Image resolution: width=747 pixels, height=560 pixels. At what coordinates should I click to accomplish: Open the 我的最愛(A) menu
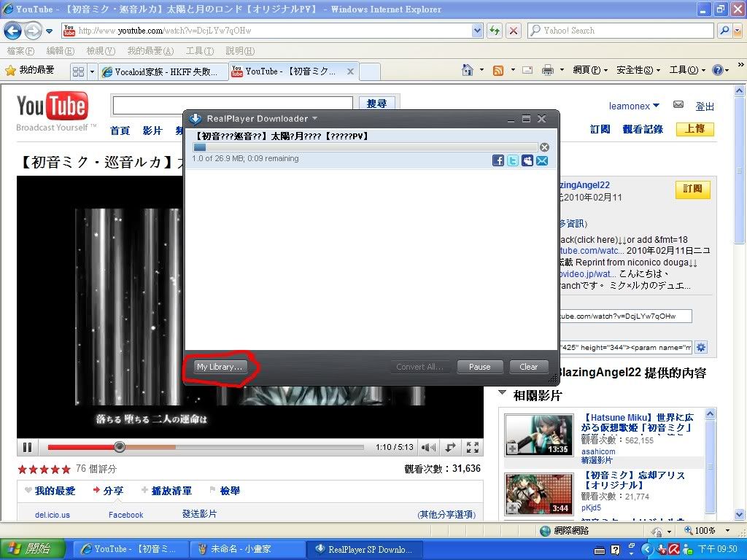(x=150, y=50)
